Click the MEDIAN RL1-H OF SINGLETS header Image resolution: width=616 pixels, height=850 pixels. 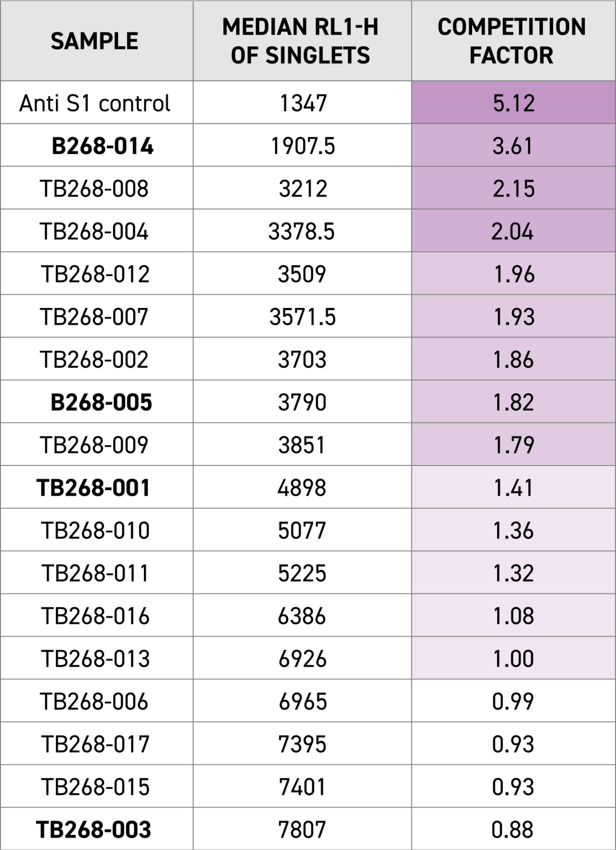[x=301, y=41]
